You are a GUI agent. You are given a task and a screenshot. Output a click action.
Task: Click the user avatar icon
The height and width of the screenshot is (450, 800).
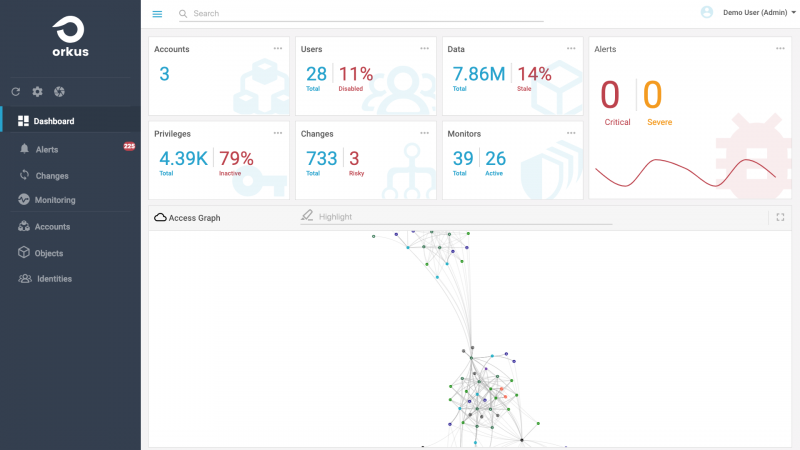tap(707, 12)
